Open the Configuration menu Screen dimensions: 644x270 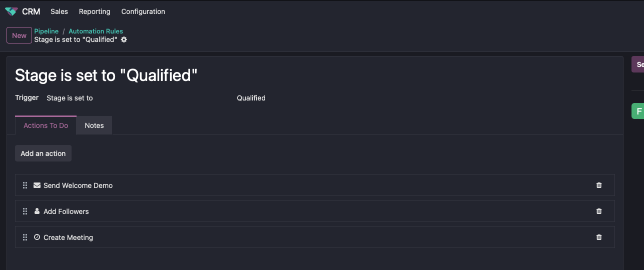(x=143, y=11)
